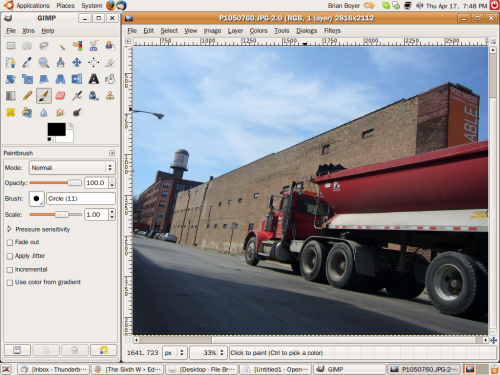Click the Opacity slider
Viewport: 500px width, 375px height.
tap(56, 183)
